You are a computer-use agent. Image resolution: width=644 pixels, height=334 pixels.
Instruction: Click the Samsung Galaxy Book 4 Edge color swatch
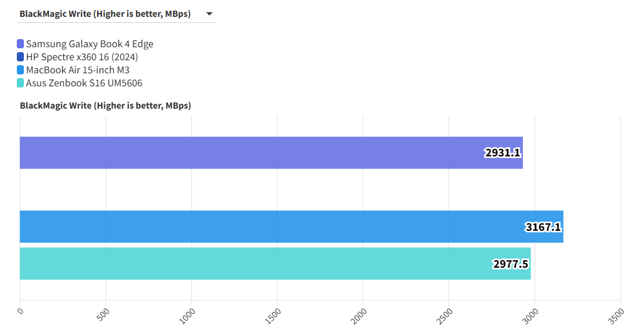pos(21,44)
